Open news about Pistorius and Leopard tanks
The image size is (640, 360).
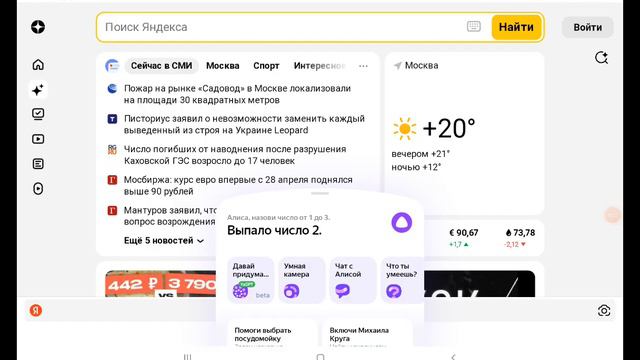pos(244,124)
